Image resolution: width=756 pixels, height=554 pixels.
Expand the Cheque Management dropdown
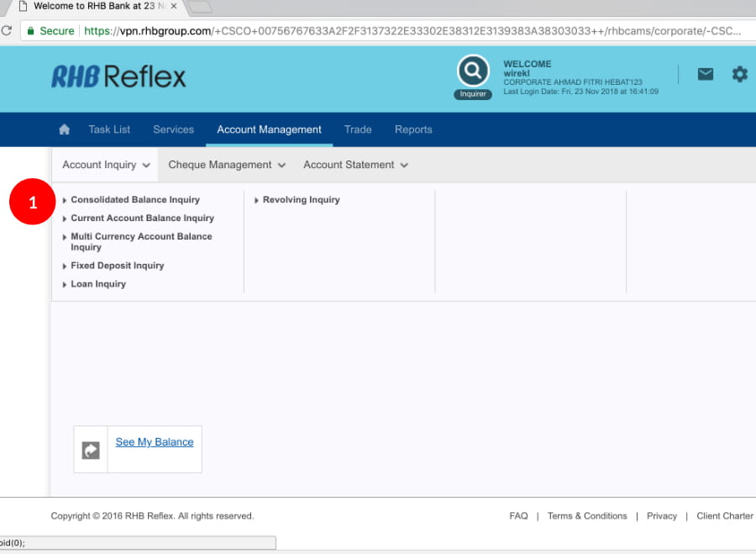227,165
